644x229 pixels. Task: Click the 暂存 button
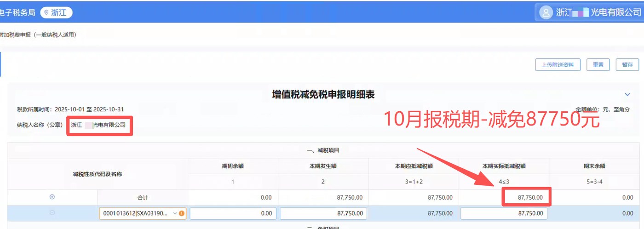point(627,65)
